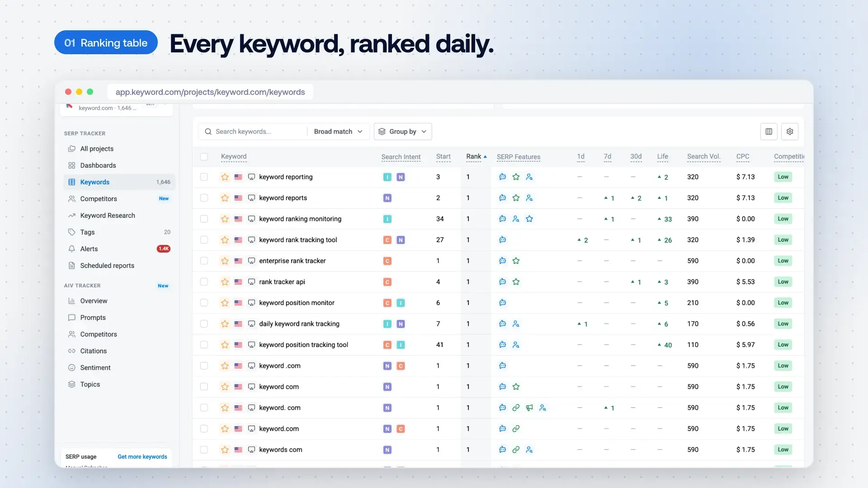Click Low competition badge for keyword reporting
The image size is (868, 488).
pyautogui.click(x=783, y=177)
